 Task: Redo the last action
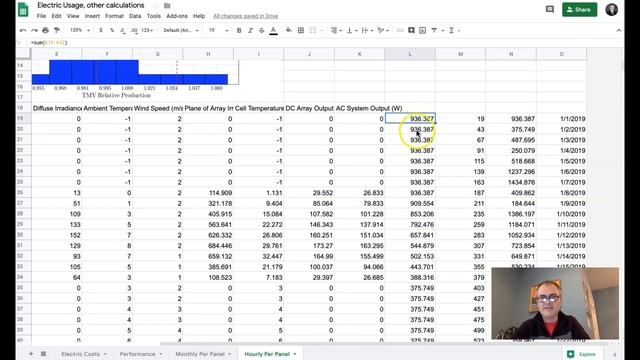[x=34, y=30]
